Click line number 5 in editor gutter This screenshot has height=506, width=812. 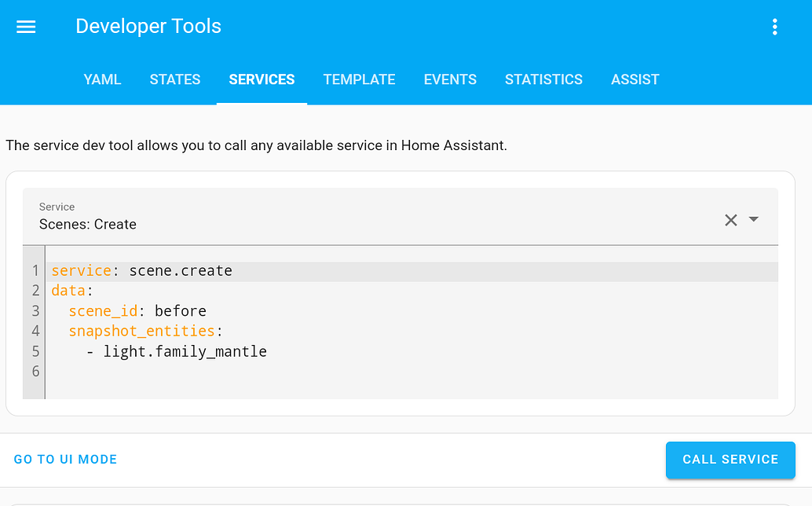pos(35,352)
